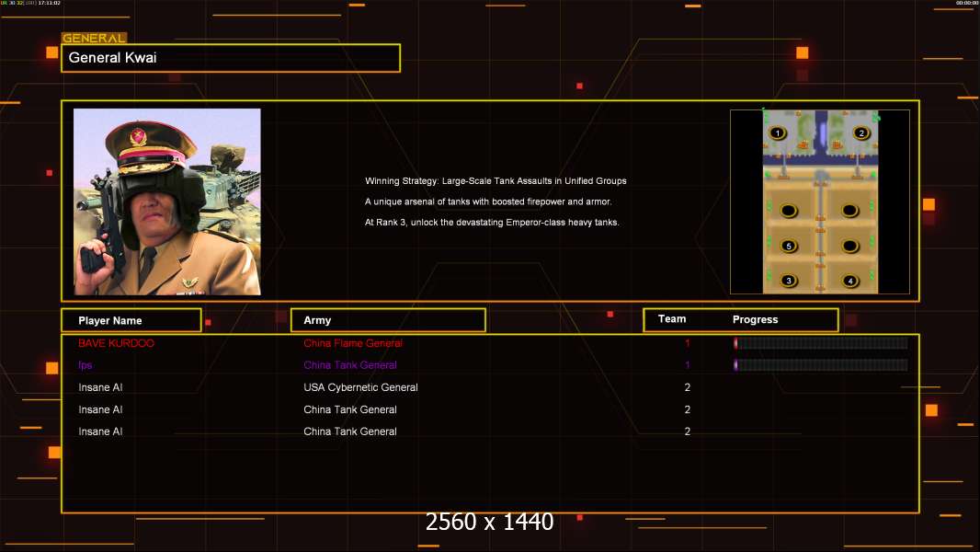Image resolution: width=980 pixels, height=552 pixels.
Task: Click lps's purple China Tank General entry
Action: pyautogui.click(x=350, y=365)
